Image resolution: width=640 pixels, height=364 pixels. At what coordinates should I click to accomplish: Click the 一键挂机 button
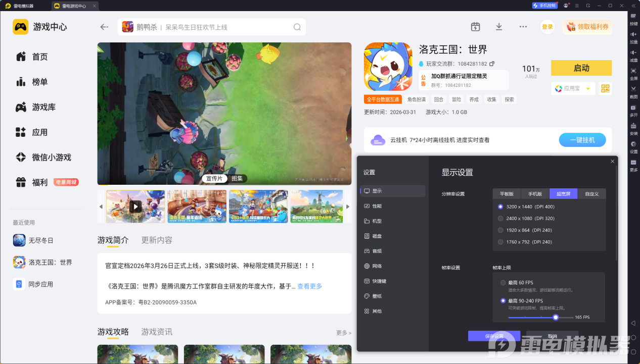(582, 140)
